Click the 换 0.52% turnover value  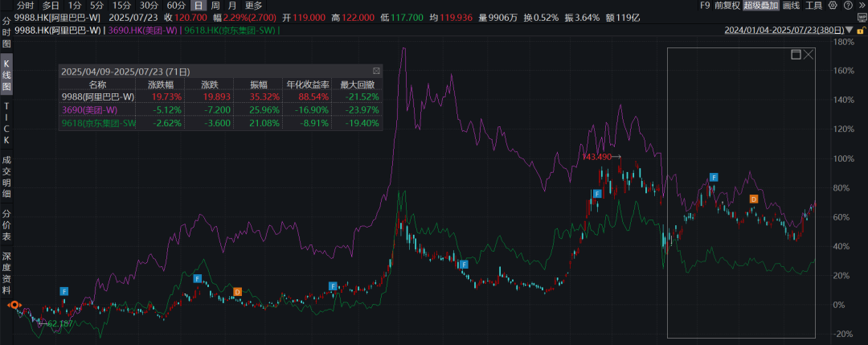click(x=541, y=18)
